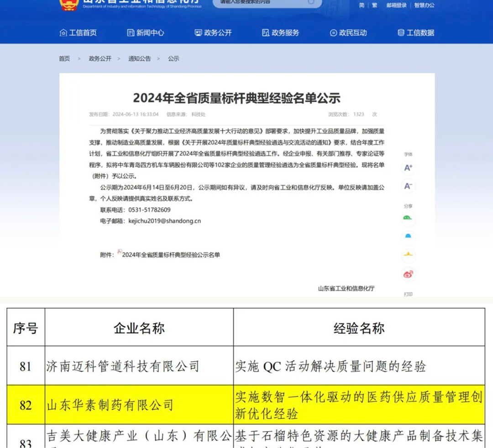Screen dimensions: 493x448
Task: Open 政务服务 navigation menu
Action: 281,33
